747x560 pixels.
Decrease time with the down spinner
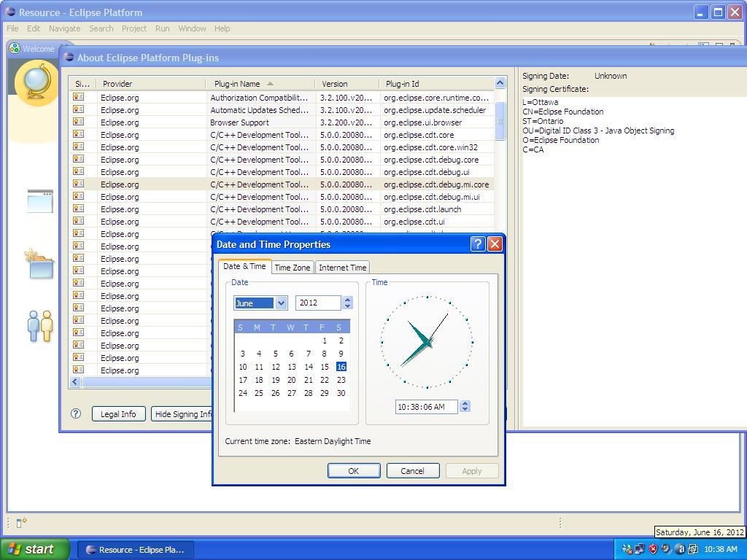click(x=465, y=410)
